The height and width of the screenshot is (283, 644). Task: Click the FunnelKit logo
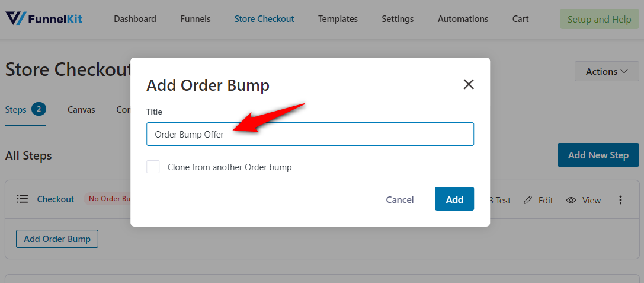pyautogui.click(x=44, y=18)
